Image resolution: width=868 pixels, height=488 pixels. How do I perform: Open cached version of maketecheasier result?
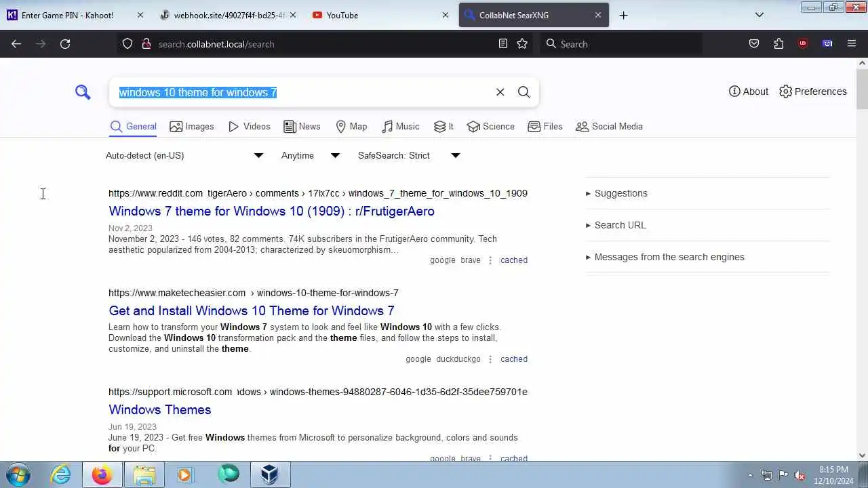[514, 359]
